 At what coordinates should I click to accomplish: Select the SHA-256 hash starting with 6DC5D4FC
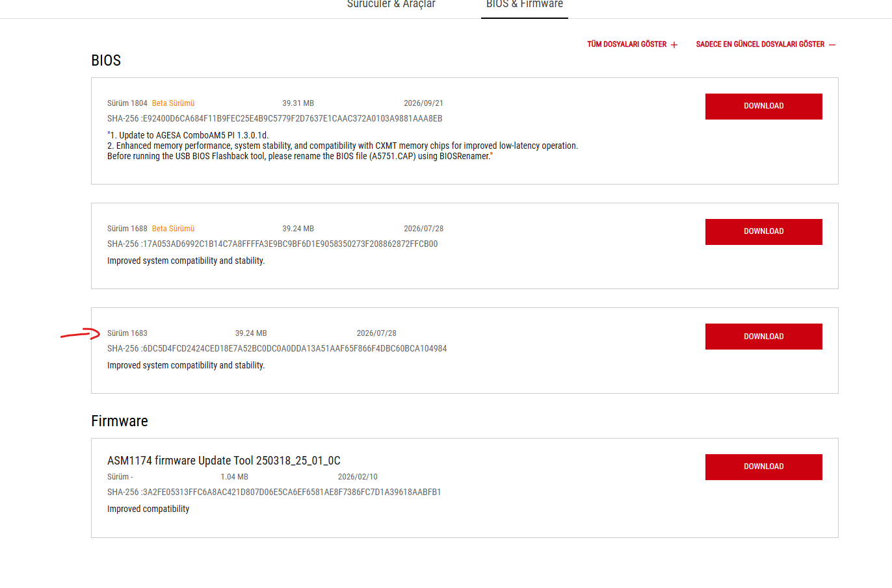(277, 349)
